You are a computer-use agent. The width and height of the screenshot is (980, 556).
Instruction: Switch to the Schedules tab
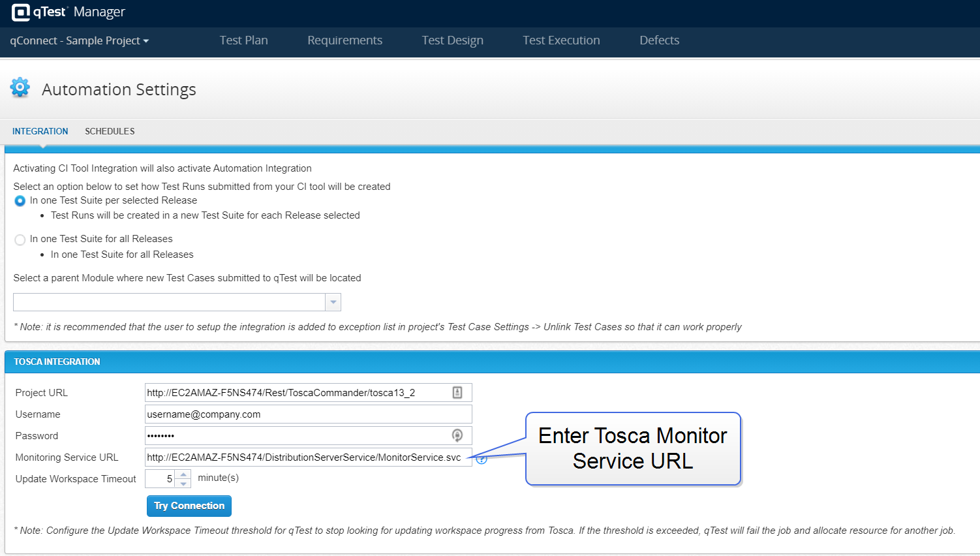[110, 131]
